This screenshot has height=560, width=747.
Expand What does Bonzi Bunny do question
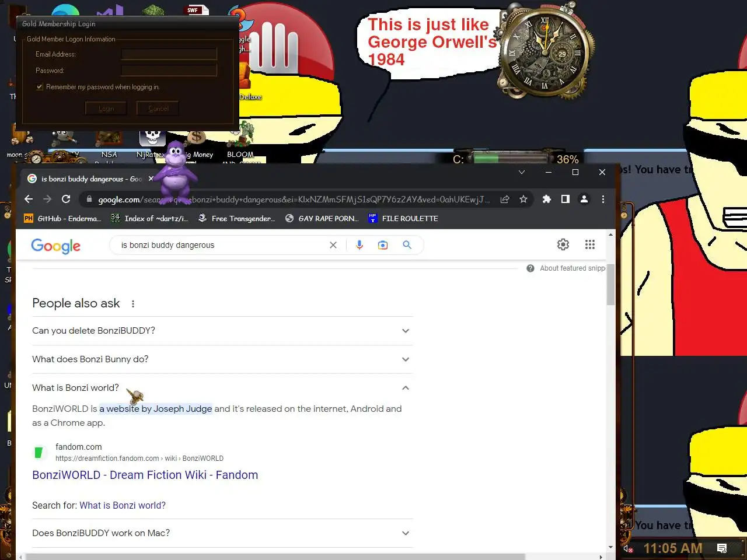point(222,359)
